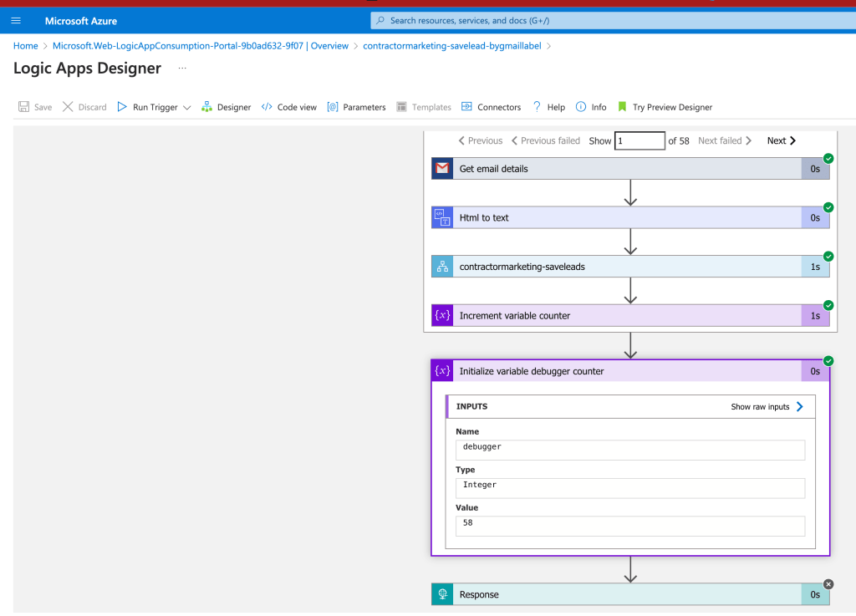
Task: Expand the Run Trigger dropdown arrow
Action: [x=186, y=108]
